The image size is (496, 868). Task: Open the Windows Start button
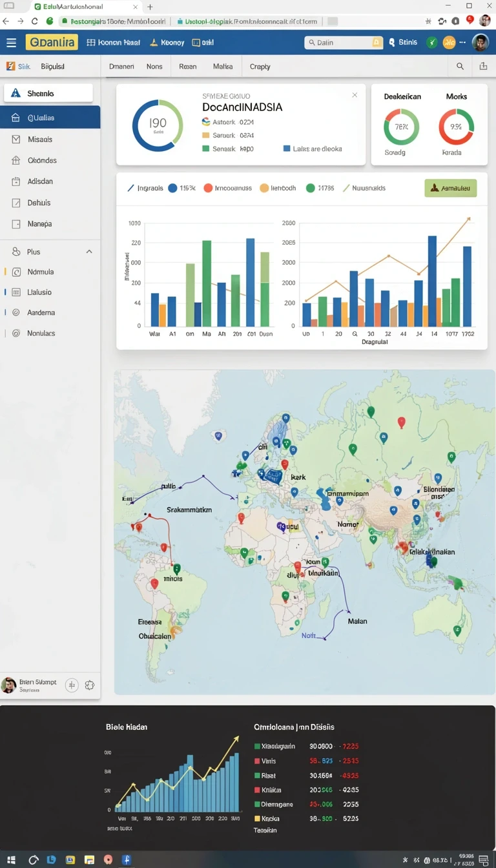point(11,860)
